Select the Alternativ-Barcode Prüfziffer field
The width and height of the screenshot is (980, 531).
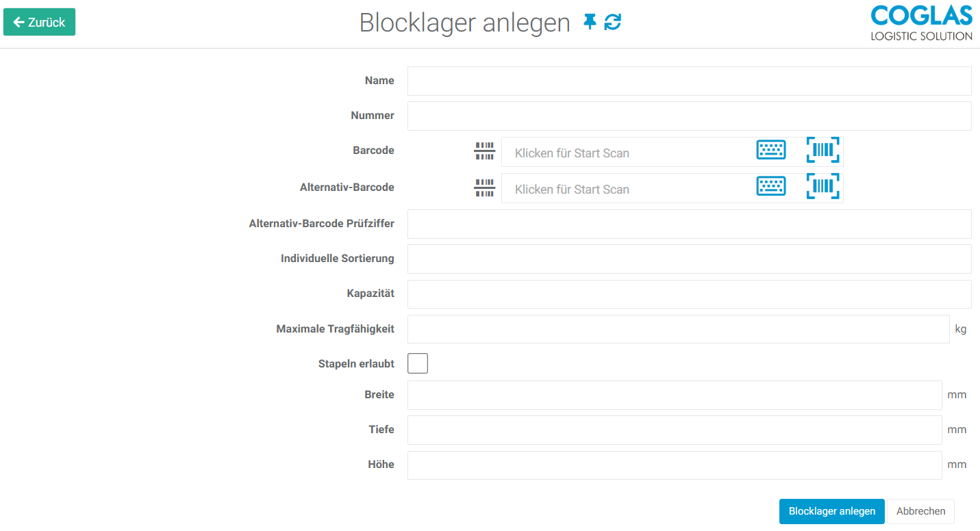[x=689, y=224]
